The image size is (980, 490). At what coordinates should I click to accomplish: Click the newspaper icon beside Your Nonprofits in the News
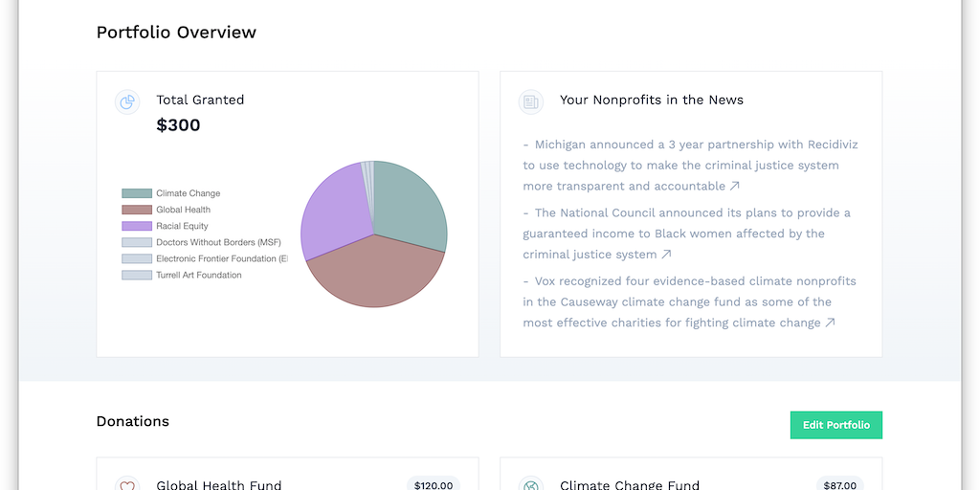click(x=530, y=102)
